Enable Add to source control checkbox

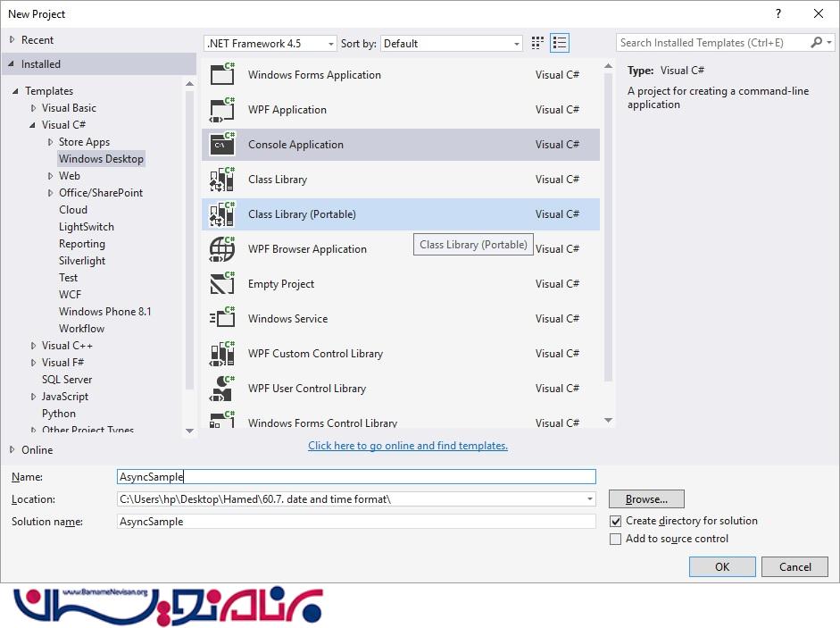[x=615, y=539]
